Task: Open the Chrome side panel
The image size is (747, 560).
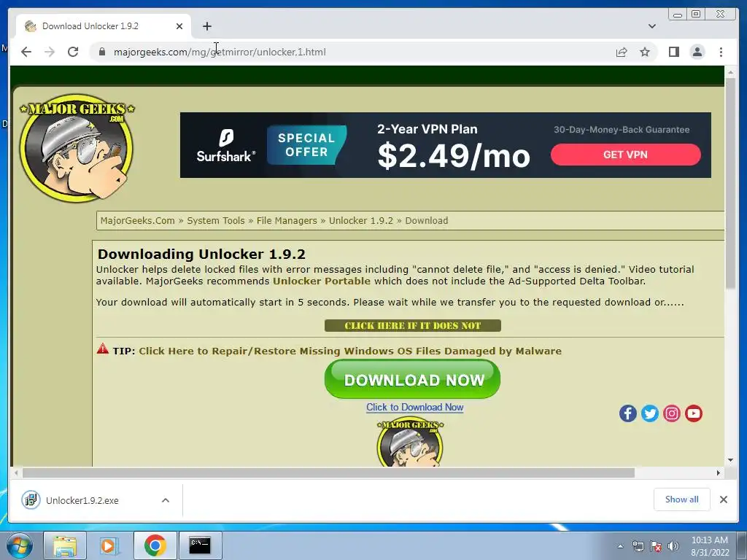Action: [x=673, y=52]
